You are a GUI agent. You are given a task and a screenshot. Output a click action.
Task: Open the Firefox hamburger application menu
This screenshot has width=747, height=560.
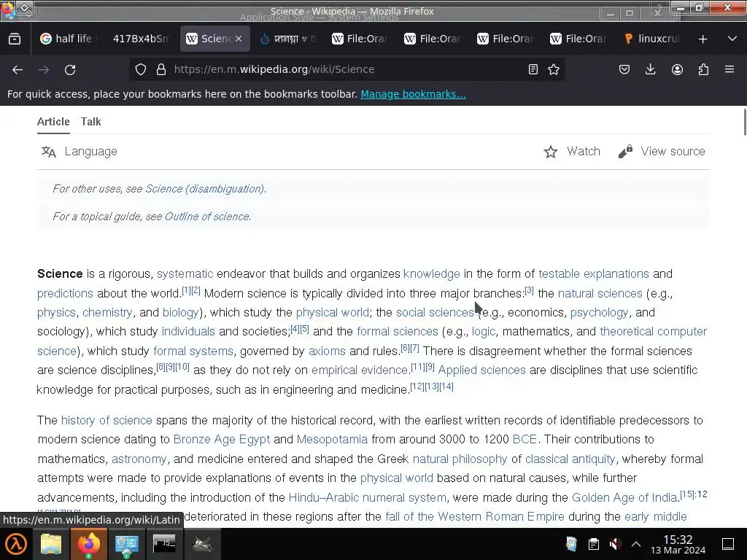coord(729,69)
